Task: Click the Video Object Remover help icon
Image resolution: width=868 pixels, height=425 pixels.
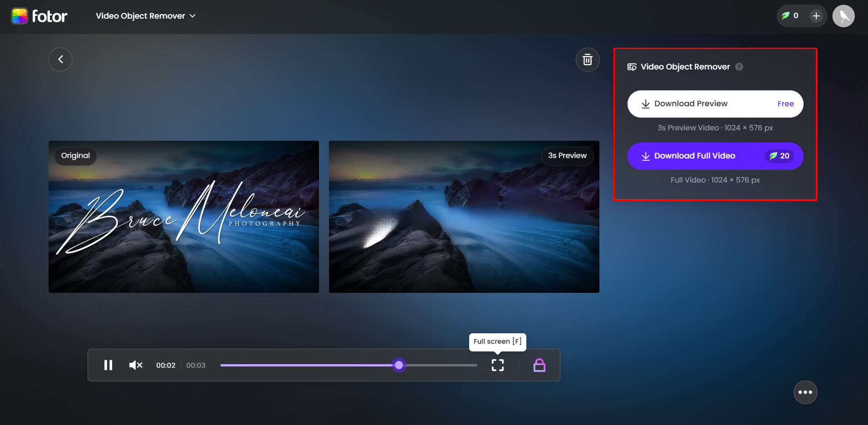Action: 739,67
